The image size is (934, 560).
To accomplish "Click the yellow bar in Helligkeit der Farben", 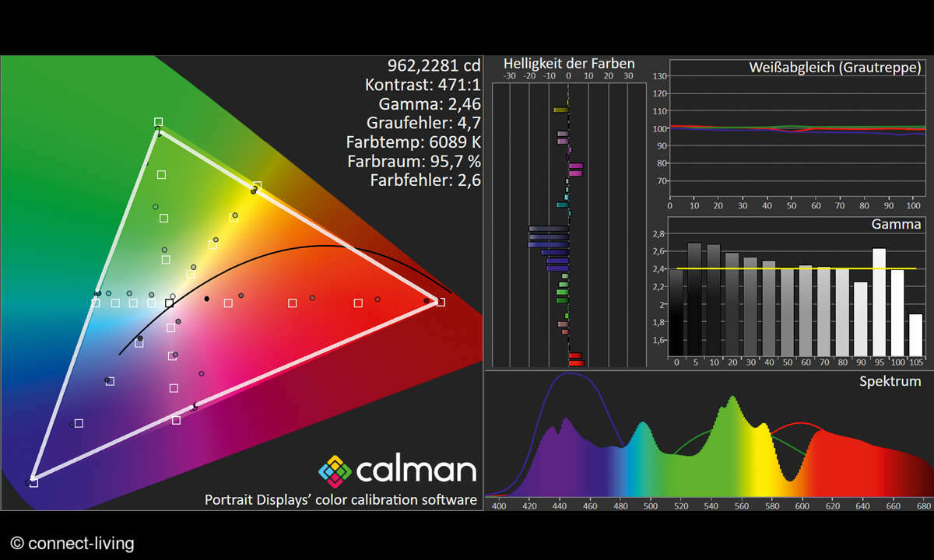I will click(560, 110).
